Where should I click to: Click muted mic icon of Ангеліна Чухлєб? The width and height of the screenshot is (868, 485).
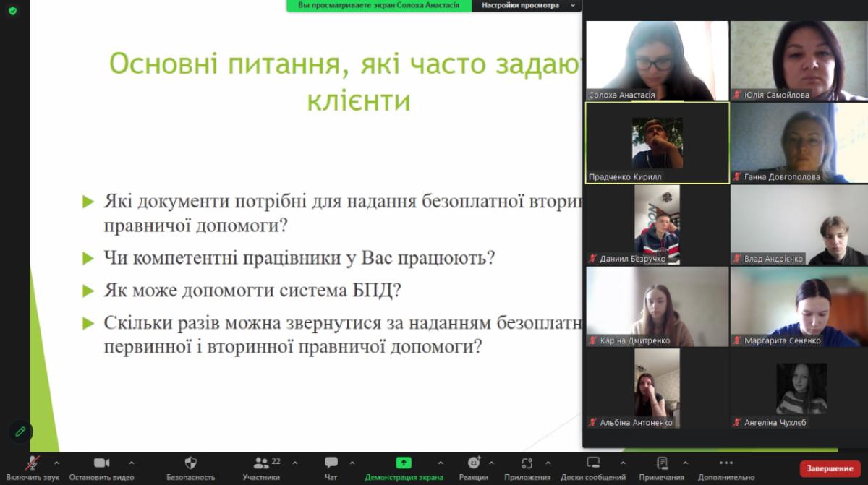pyautogui.click(x=737, y=422)
